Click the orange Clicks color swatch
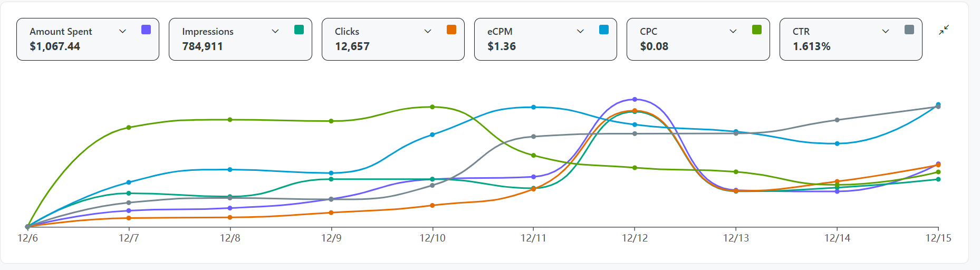 (x=451, y=30)
